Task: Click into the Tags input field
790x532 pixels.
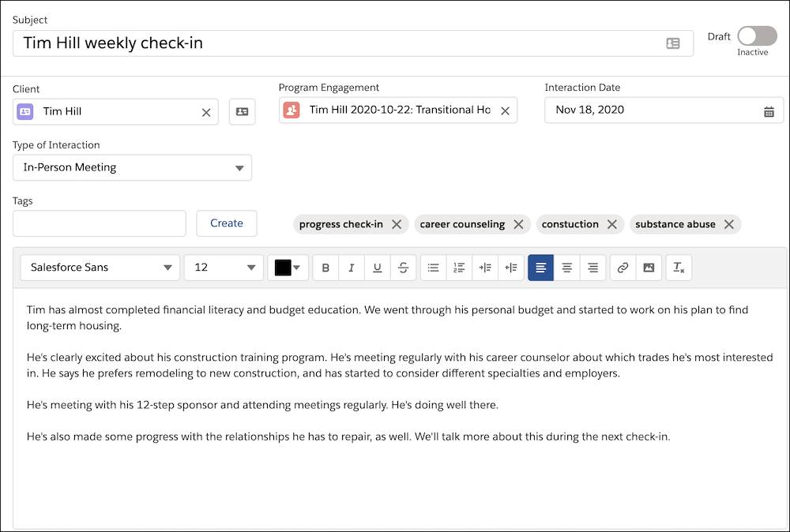Action: click(100, 223)
